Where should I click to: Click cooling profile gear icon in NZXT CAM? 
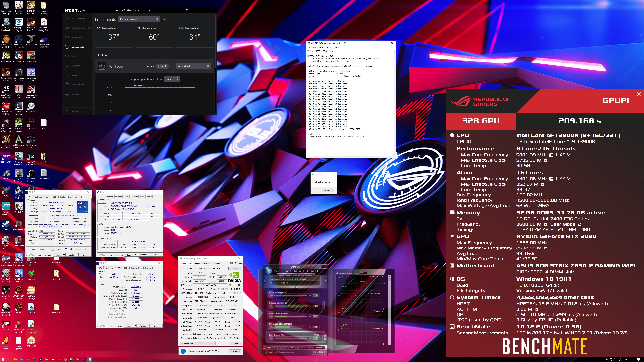pyautogui.click(x=164, y=19)
